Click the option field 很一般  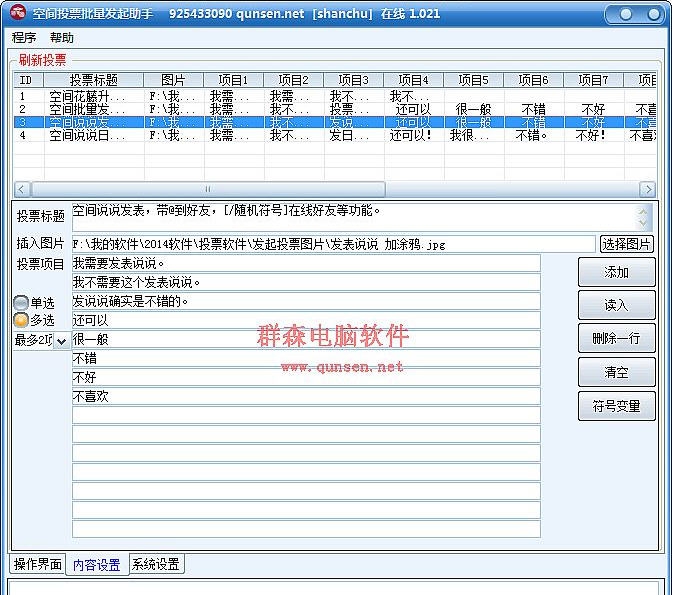pyautogui.click(x=306, y=339)
